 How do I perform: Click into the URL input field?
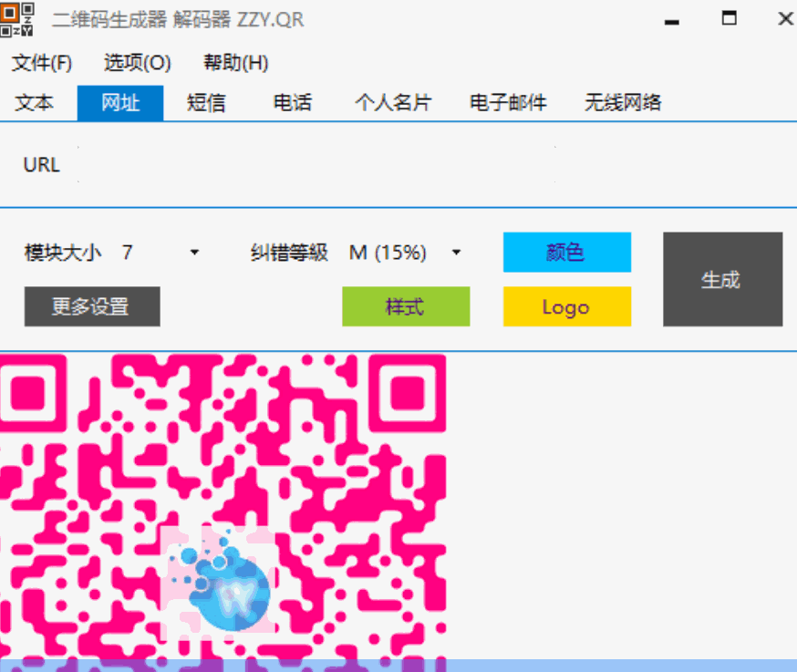coord(316,164)
